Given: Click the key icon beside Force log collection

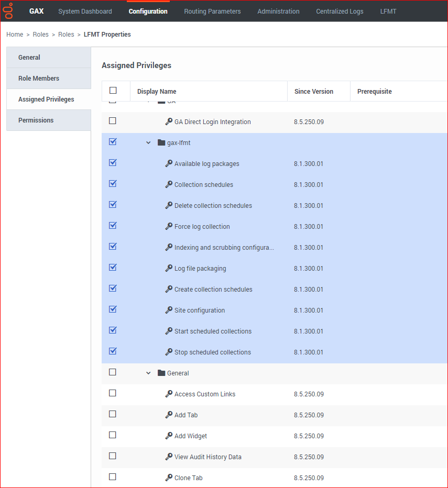Looking at the screenshot, I should click(169, 226).
